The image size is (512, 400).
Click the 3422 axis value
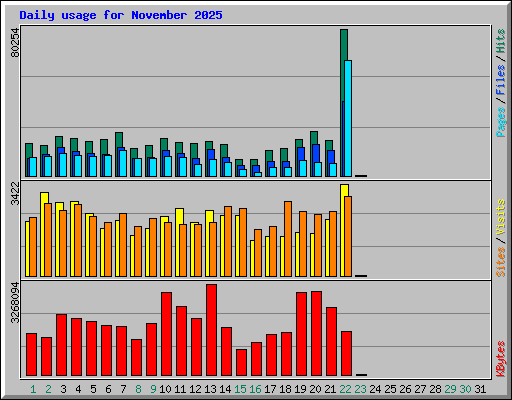[x=15, y=194]
